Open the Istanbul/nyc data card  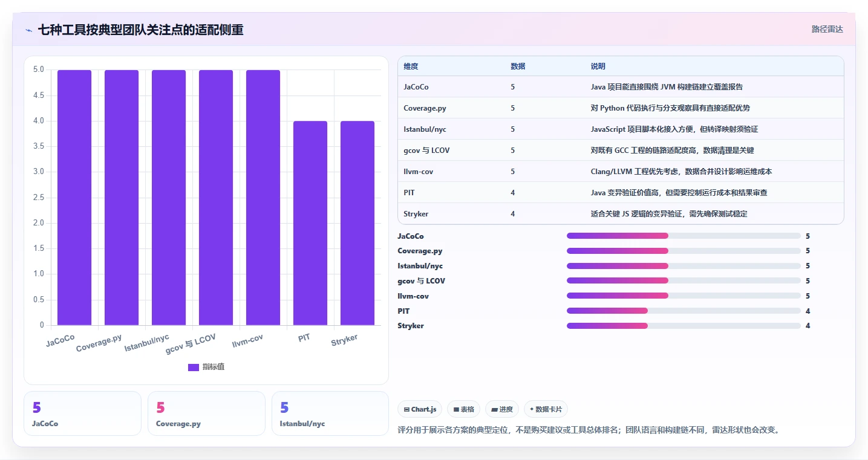[330, 413]
